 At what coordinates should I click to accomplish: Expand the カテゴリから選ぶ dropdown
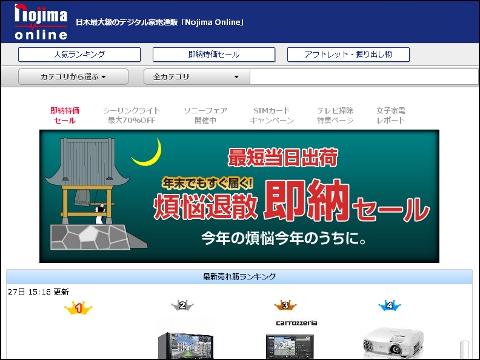(73, 77)
